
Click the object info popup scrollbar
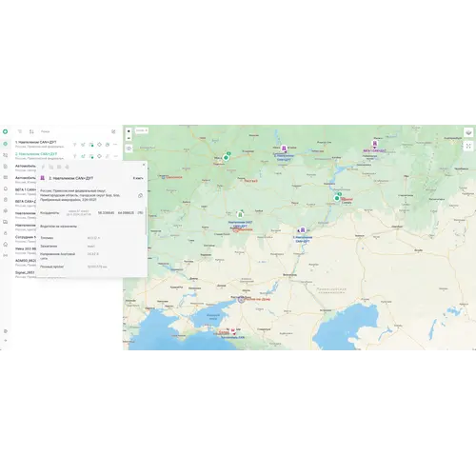(x=146, y=221)
